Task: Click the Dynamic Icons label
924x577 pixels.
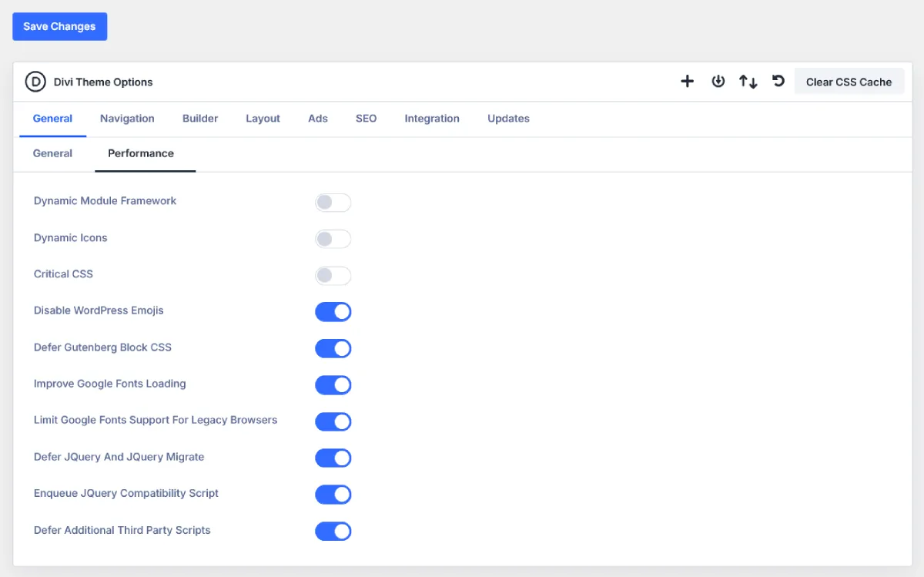Action: pos(71,238)
